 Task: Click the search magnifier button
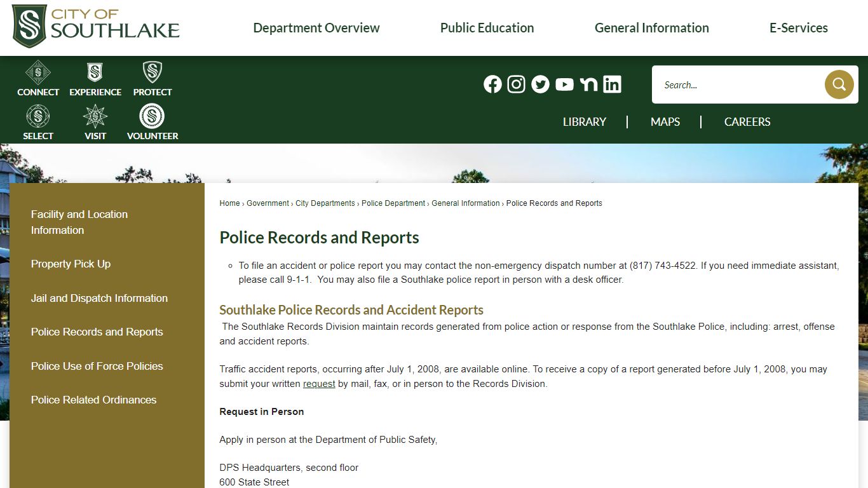839,85
